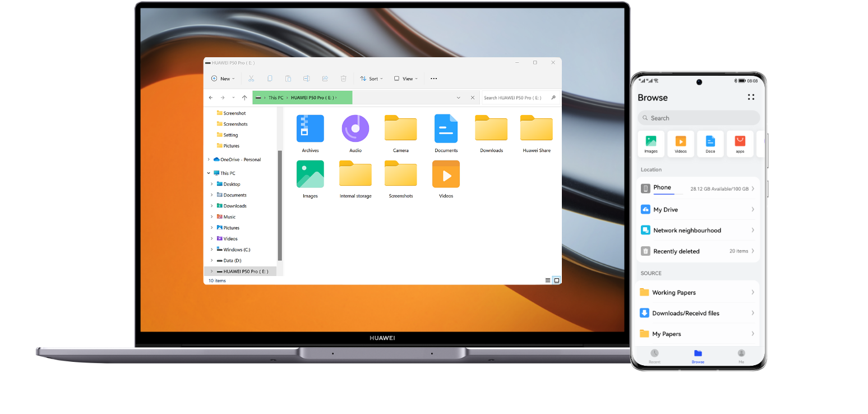Image resolution: width=868 pixels, height=414 pixels.
Task: Click the Paste toolbar icon
Action: pyautogui.click(x=288, y=79)
